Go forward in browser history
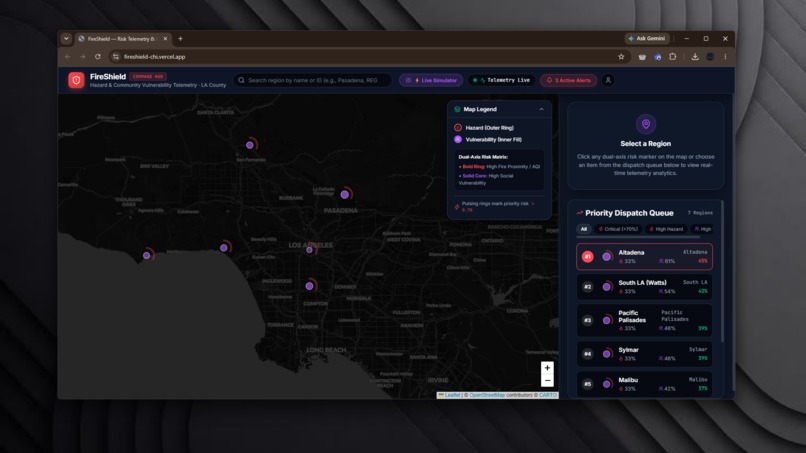Screen dimensions: 806x453 click(x=83, y=57)
